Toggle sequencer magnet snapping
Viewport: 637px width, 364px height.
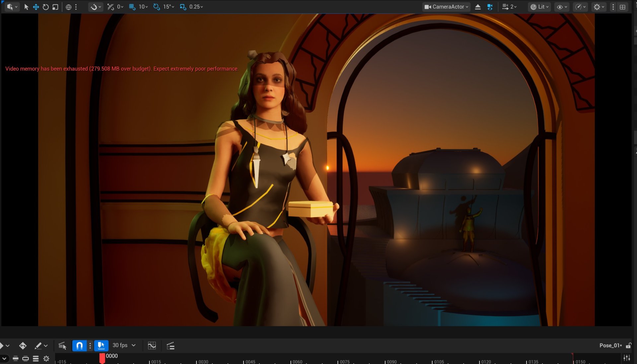(79, 346)
